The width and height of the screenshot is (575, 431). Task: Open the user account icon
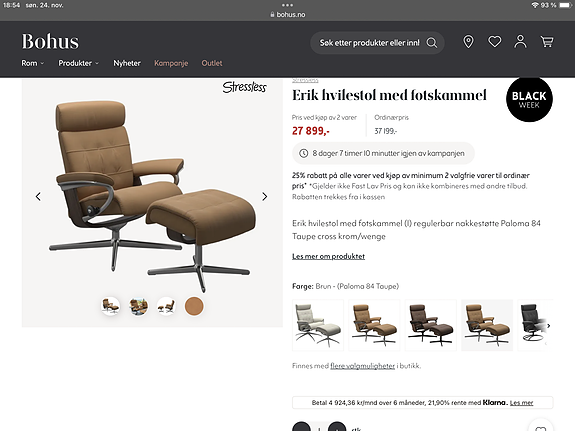[520, 42]
